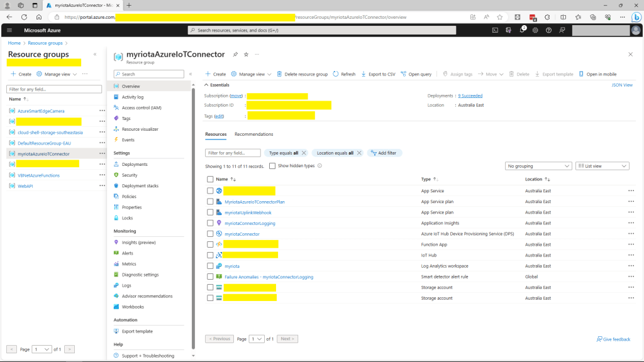Click Export to CSV in toolbar

click(378, 74)
